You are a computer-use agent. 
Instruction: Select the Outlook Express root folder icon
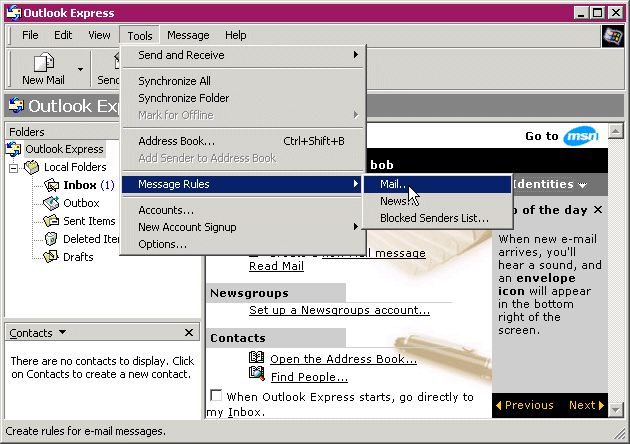pos(14,149)
